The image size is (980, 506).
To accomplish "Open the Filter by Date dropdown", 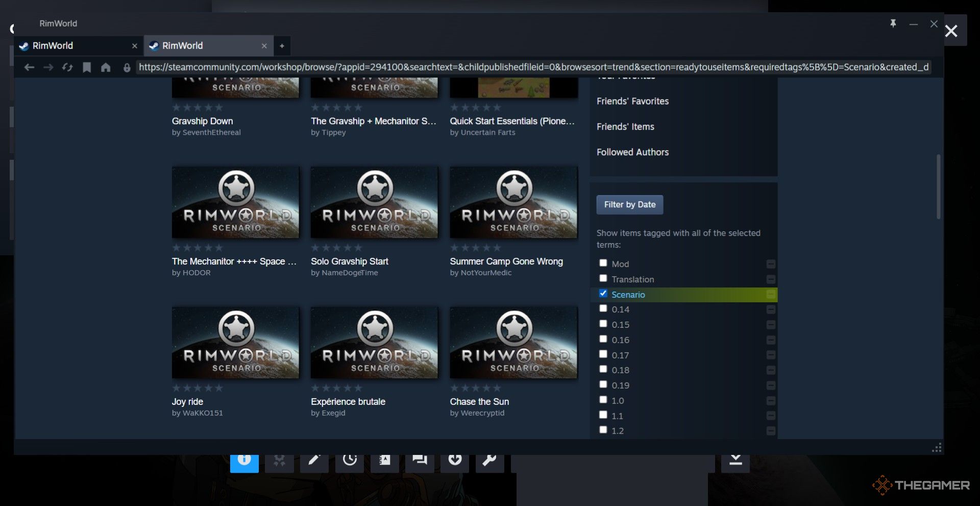I will coord(629,205).
